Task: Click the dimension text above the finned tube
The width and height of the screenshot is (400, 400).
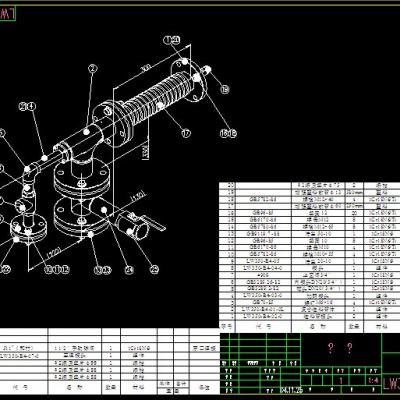Action: (146, 69)
